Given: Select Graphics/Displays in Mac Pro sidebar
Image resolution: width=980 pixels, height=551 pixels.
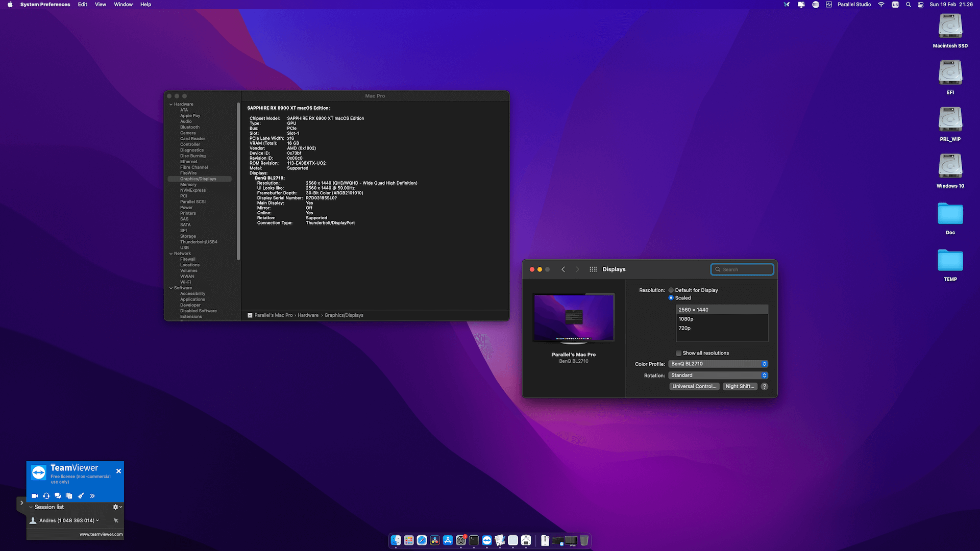Looking at the screenshot, I should (x=200, y=179).
